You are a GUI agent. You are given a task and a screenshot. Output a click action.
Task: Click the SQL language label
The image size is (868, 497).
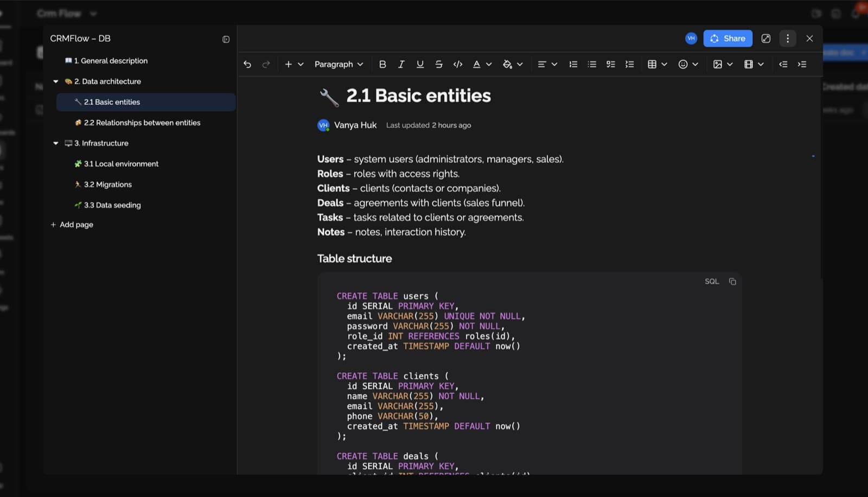click(x=712, y=281)
